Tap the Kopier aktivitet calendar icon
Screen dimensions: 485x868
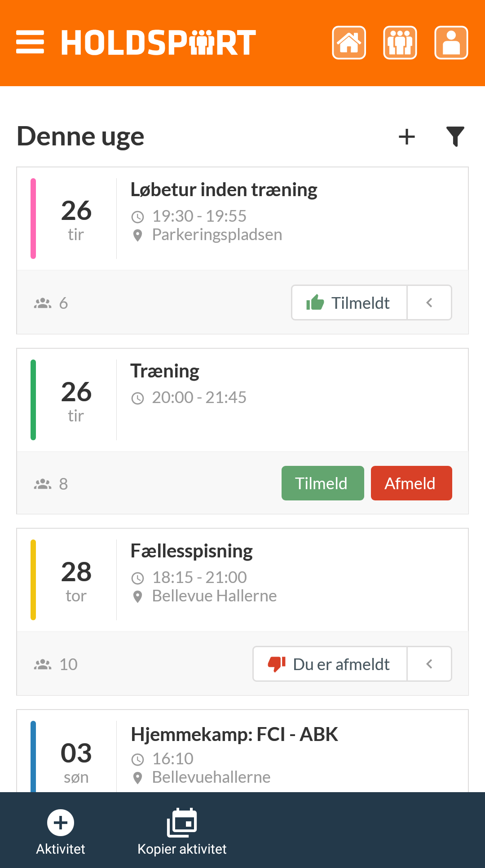pyautogui.click(x=182, y=823)
